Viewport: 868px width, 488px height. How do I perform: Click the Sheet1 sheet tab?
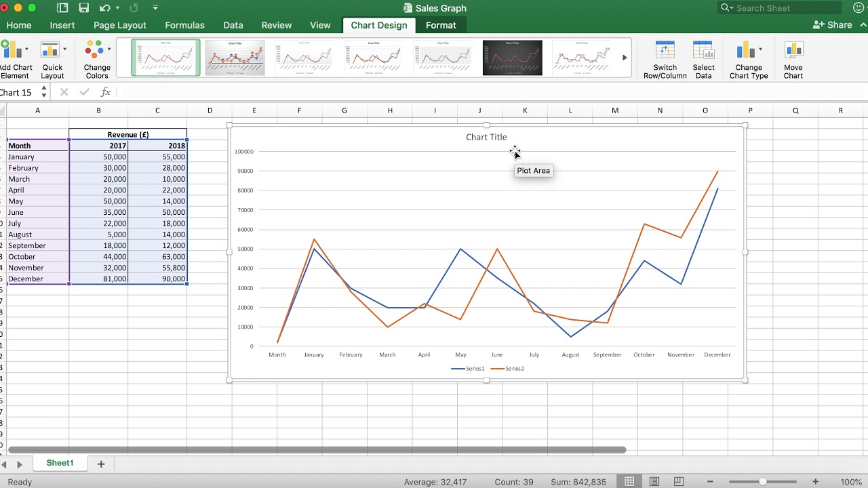coord(60,463)
